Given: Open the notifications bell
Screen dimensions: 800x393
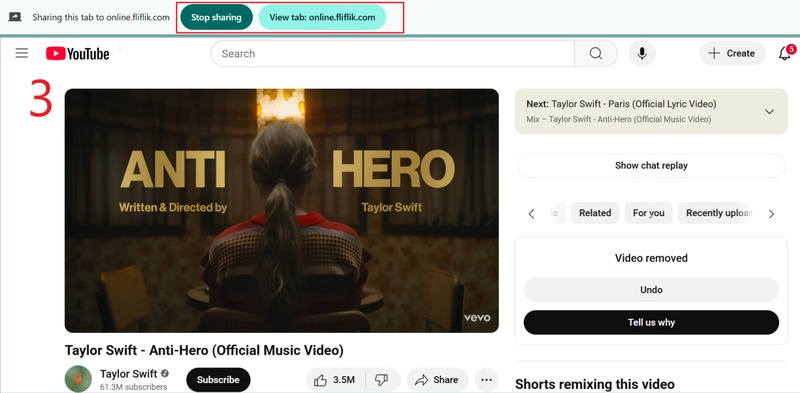Looking at the screenshot, I should [785, 53].
